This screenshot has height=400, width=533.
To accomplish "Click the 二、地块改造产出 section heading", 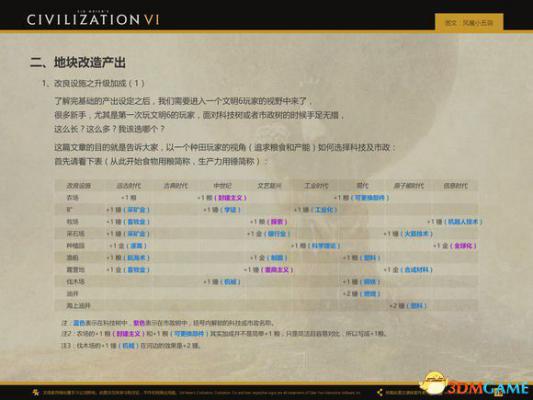I will [x=78, y=63].
